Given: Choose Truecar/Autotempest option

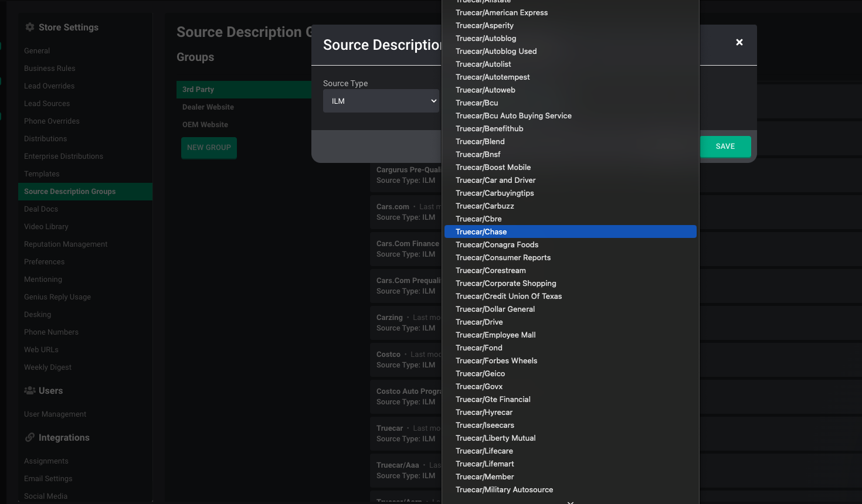Looking at the screenshot, I should (x=571, y=77).
